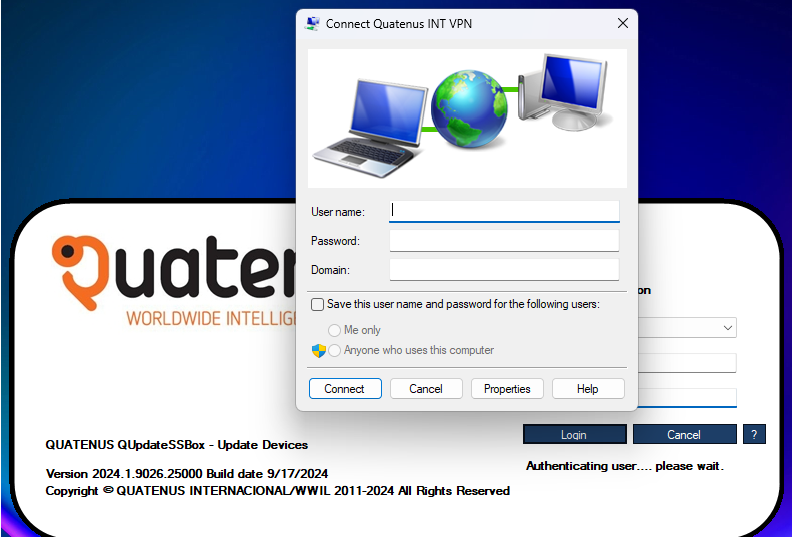Click the desktop computer image in the banner
Viewport: 792px width, 537px height.
pyautogui.click(x=566, y=92)
